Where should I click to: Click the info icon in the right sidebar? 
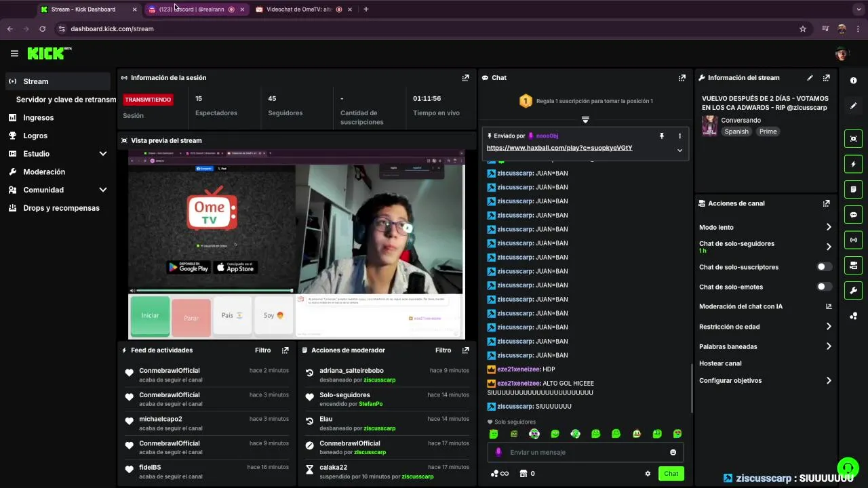(x=853, y=81)
